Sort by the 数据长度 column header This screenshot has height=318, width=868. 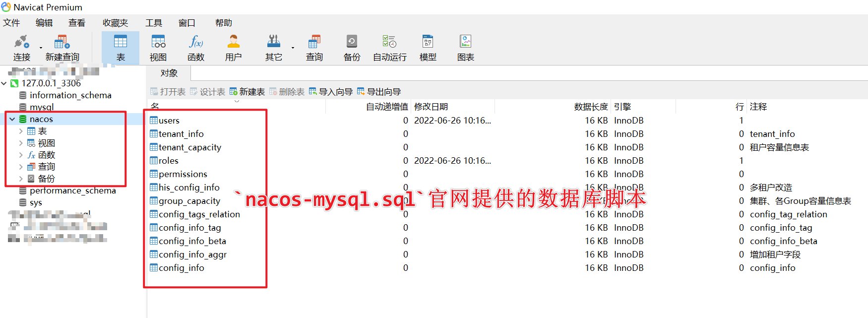pos(553,107)
